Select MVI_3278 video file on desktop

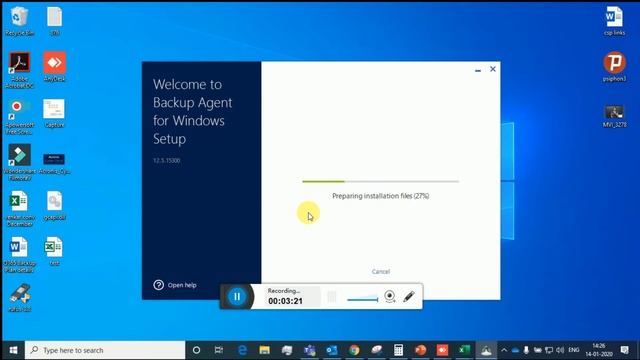[x=614, y=116]
